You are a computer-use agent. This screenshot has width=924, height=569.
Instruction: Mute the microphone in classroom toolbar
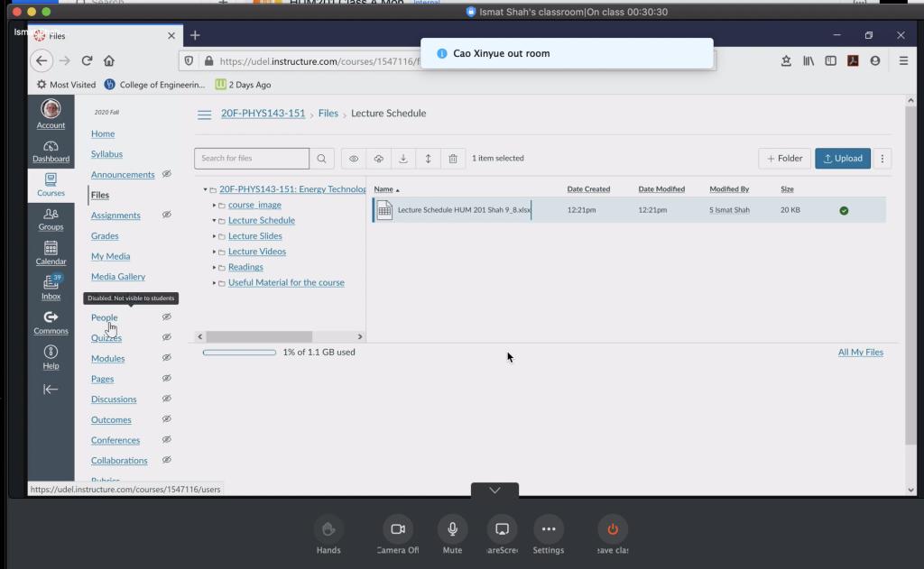(452, 529)
